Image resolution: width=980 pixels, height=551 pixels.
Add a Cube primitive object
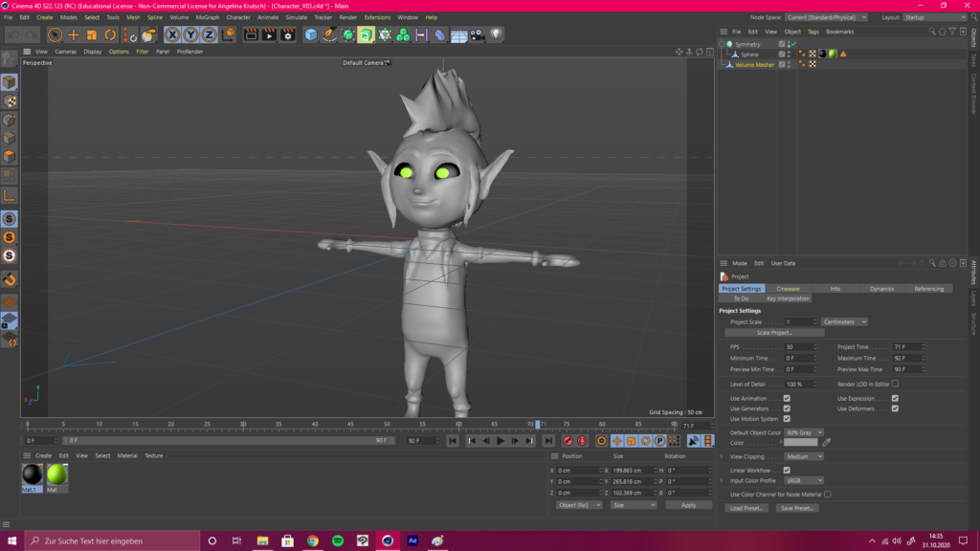311,34
